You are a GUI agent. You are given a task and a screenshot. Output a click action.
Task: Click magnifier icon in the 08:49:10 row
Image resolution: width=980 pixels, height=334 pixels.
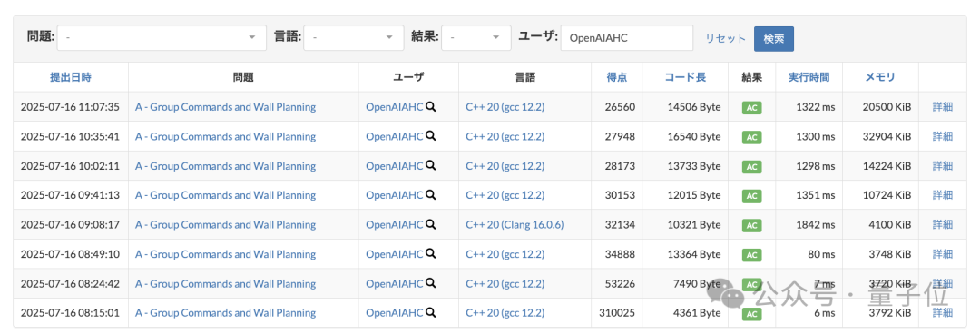pyautogui.click(x=431, y=254)
